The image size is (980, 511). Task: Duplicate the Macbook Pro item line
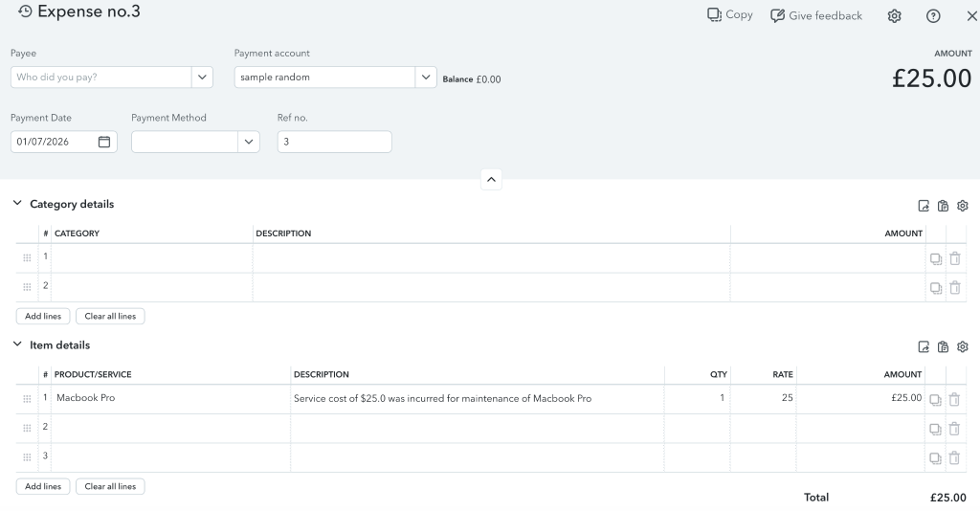pyautogui.click(x=935, y=400)
